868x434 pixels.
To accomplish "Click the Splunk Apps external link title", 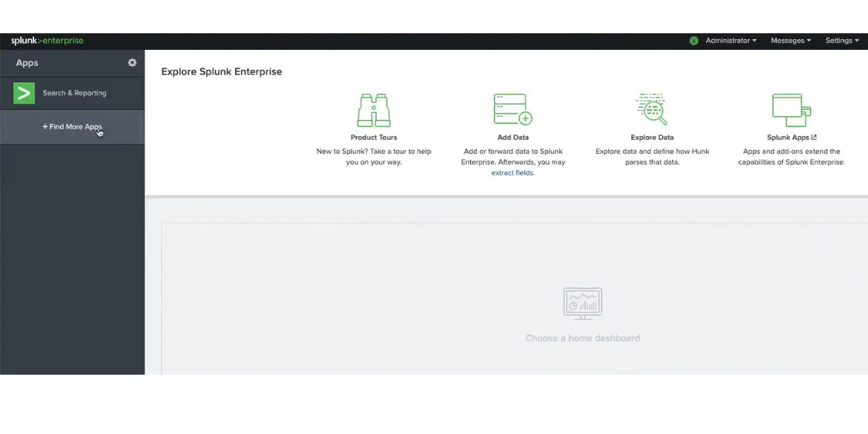I will click(791, 137).
